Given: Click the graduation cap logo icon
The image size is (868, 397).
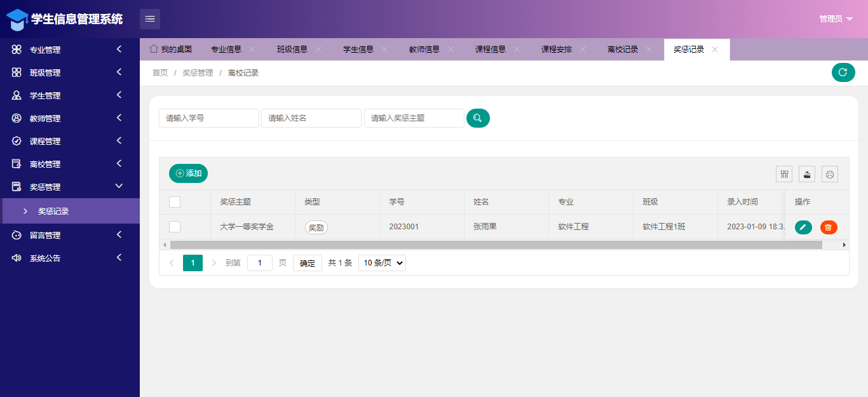Looking at the screenshot, I should [17, 20].
